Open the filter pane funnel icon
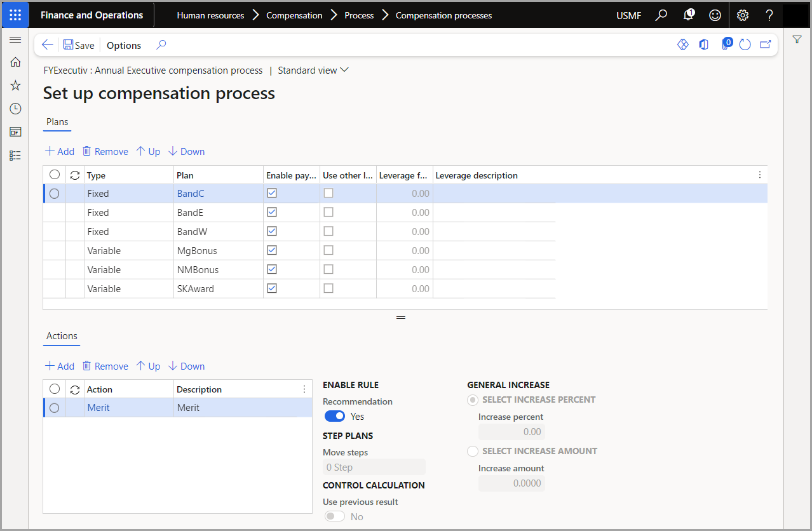This screenshot has height=531, width=812. (797, 39)
